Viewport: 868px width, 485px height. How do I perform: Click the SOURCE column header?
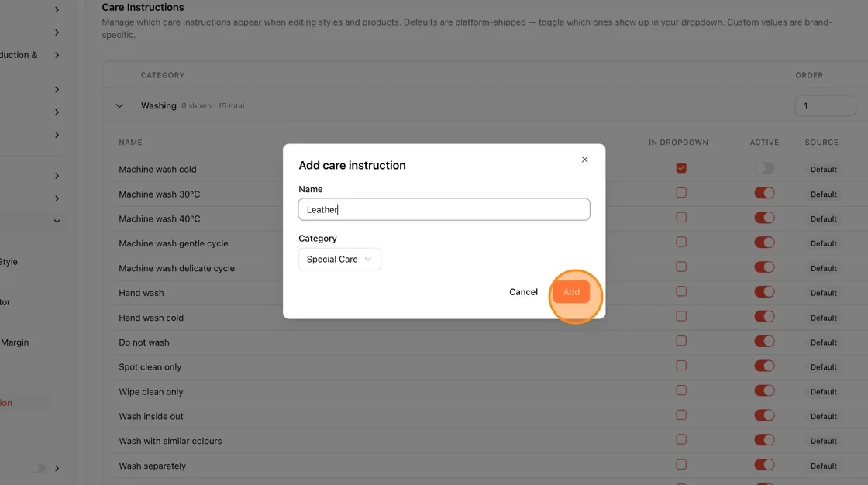point(821,143)
